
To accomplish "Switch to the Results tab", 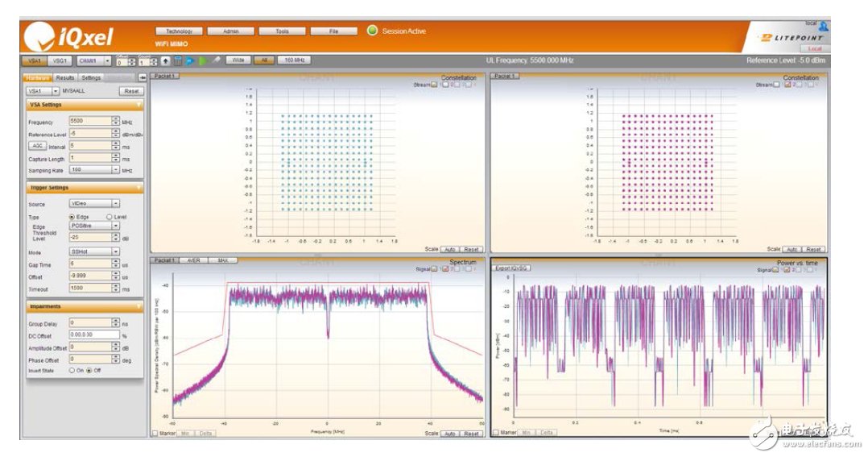I will point(65,78).
